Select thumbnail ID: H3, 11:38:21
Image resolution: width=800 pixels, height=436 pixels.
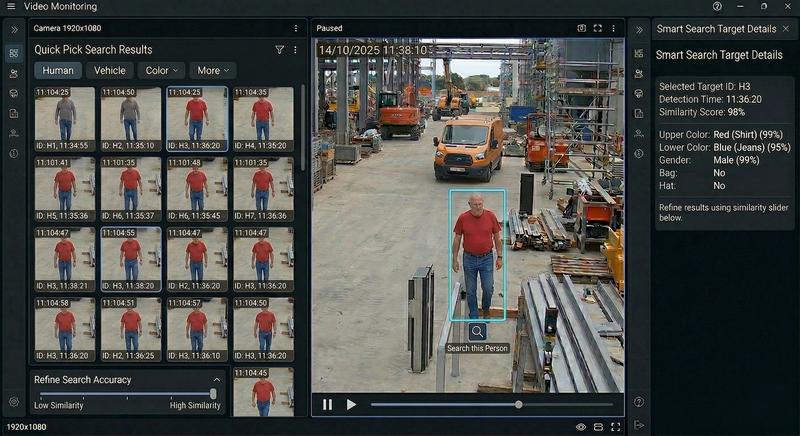pos(65,260)
